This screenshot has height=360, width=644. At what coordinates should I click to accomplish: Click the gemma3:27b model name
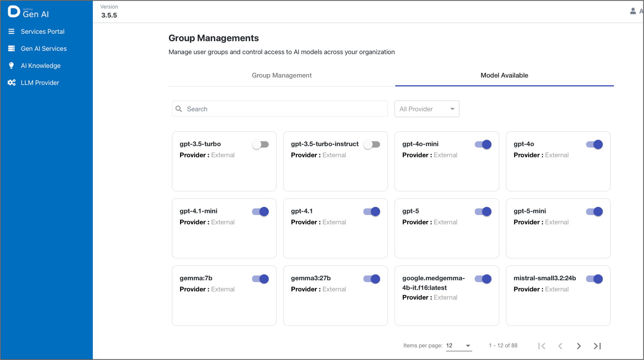310,278
